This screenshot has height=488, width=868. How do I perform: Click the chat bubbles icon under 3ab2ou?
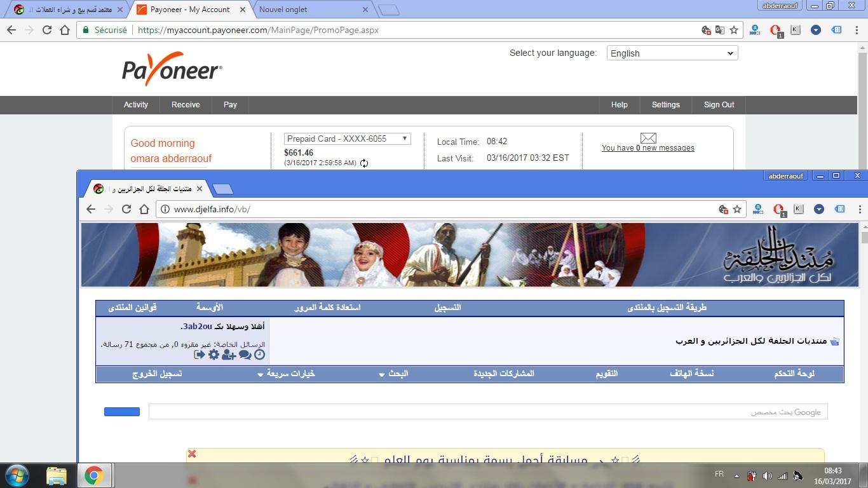(245, 355)
